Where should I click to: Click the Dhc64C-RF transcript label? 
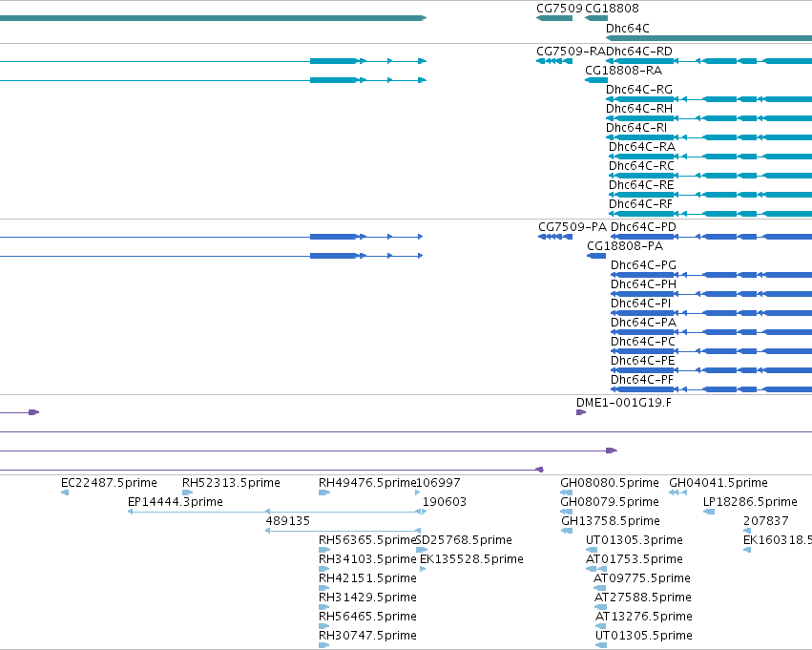coord(640,204)
